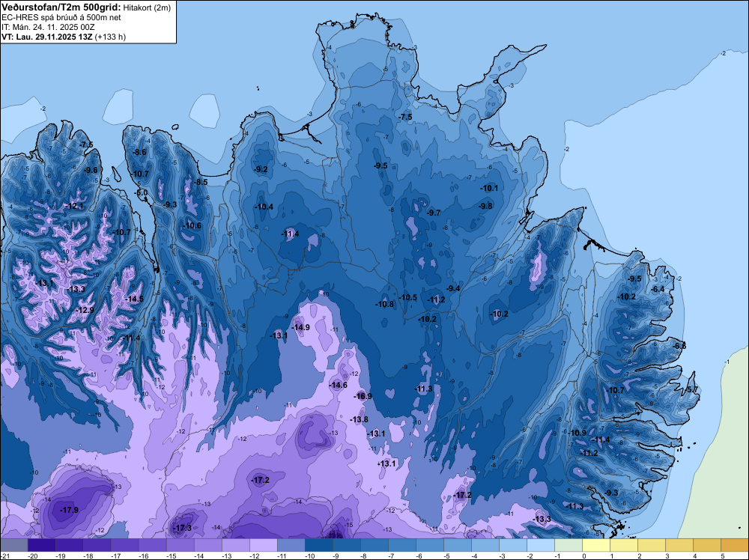Click the -9.6 temperature value on the map

tap(91, 170)
